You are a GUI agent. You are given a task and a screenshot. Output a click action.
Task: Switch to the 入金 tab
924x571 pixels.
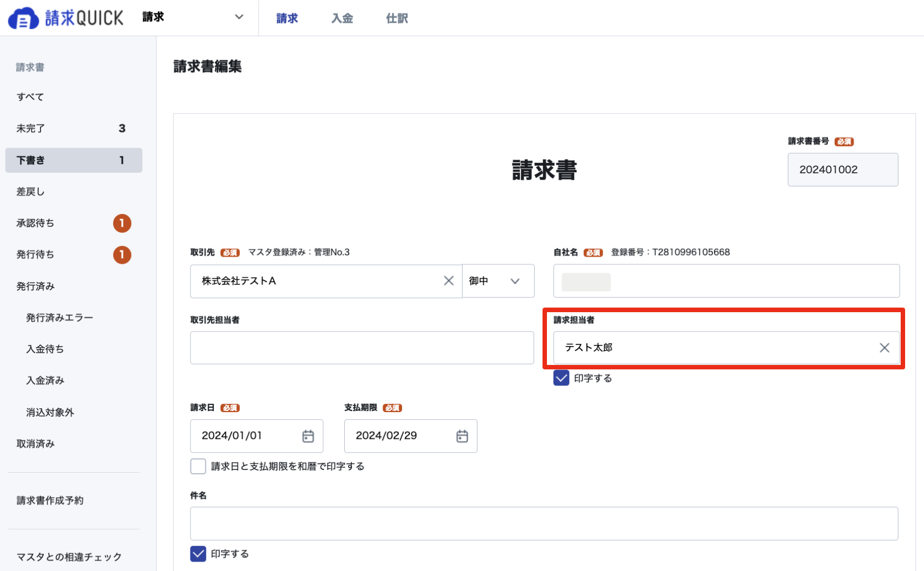[342, 18]
